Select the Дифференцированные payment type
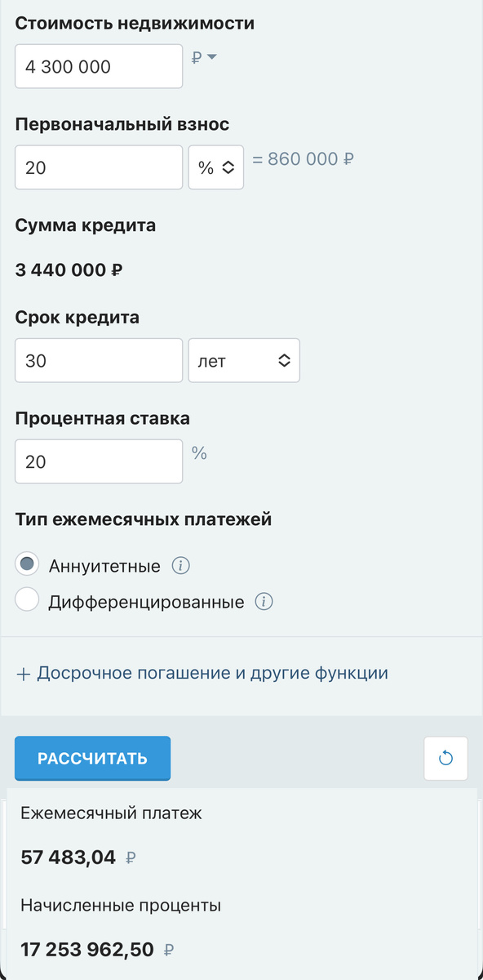 coord(26,599)
